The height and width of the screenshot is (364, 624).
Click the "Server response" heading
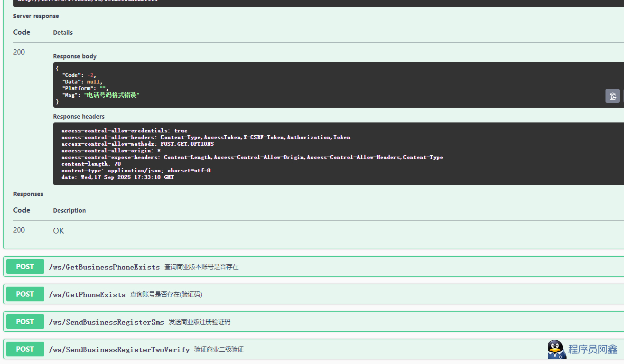pos(36,16)
